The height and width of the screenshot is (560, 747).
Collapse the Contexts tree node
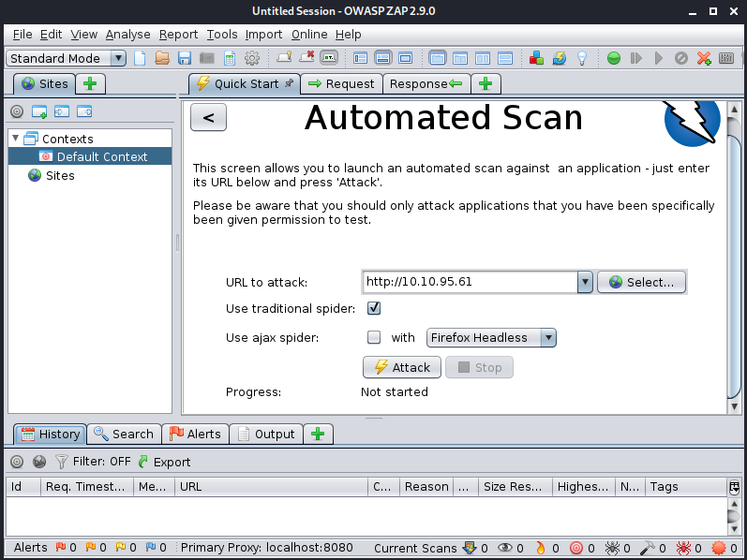coord(15,139)
